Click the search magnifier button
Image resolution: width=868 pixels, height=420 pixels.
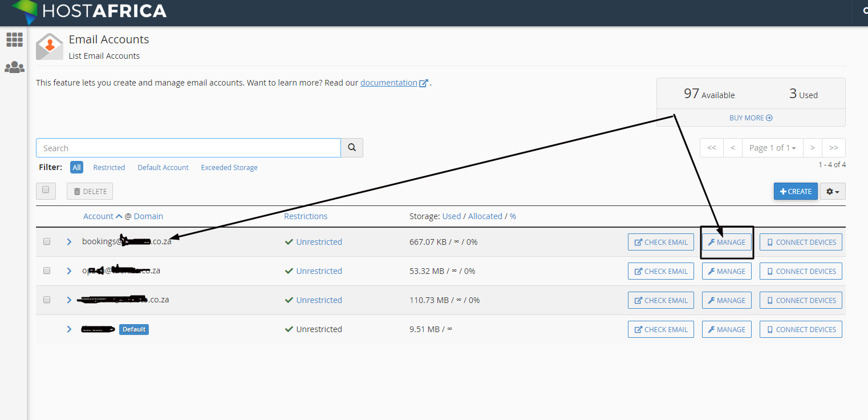(352, 148)
